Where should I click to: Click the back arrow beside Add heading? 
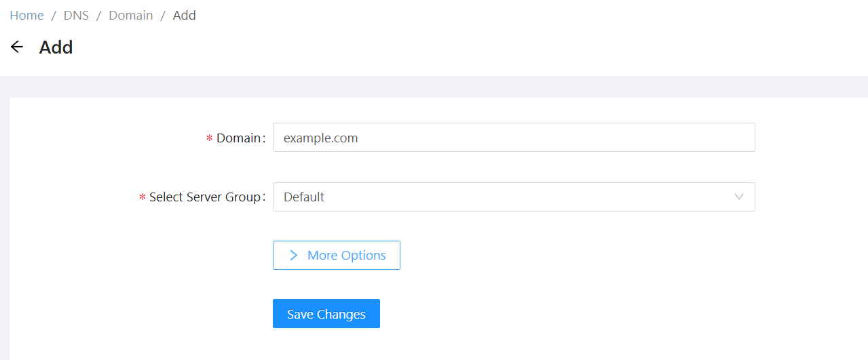17,47
